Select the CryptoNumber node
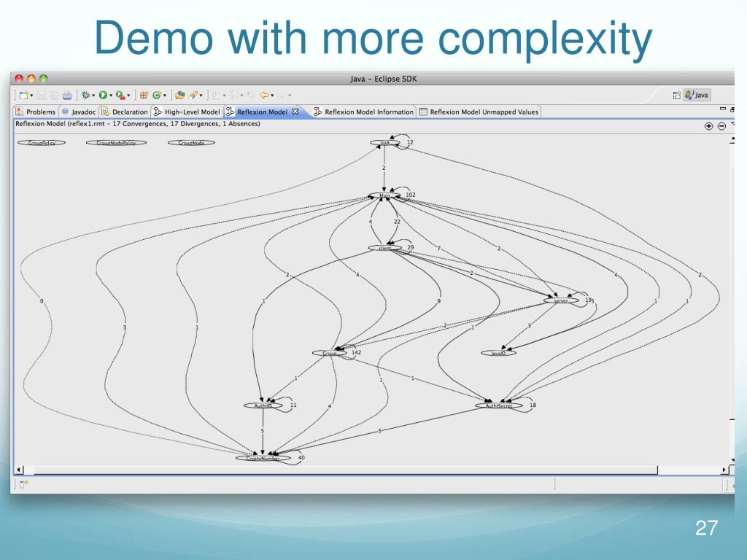Image resolution: width=747 pixels, height=560 pixels. coord(263,458)
